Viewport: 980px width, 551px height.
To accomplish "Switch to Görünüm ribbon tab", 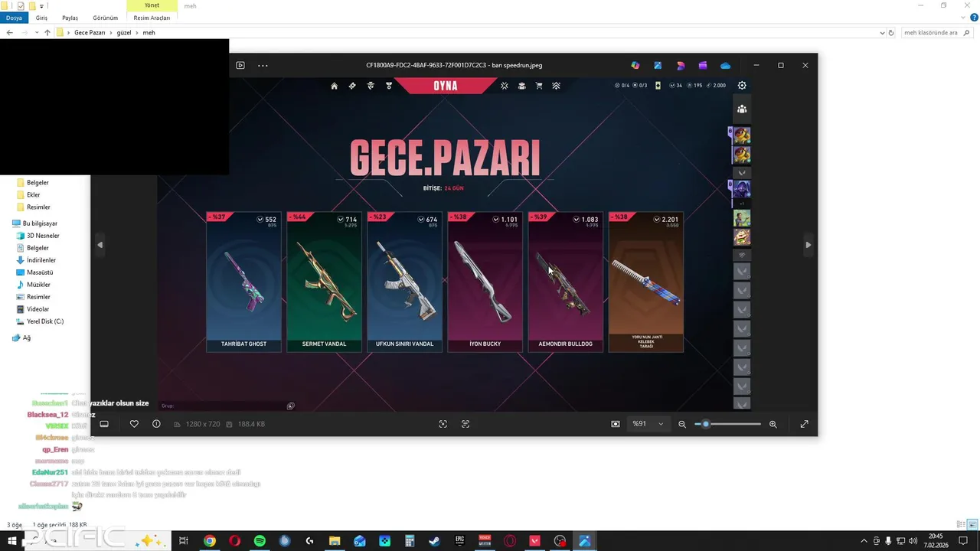I will 105,18.
